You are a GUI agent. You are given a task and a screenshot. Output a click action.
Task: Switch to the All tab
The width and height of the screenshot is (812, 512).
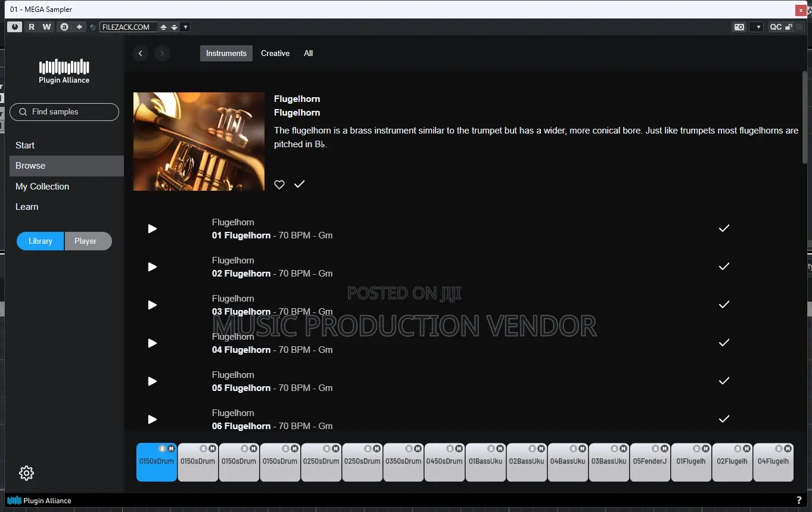(x=308, y=53)
